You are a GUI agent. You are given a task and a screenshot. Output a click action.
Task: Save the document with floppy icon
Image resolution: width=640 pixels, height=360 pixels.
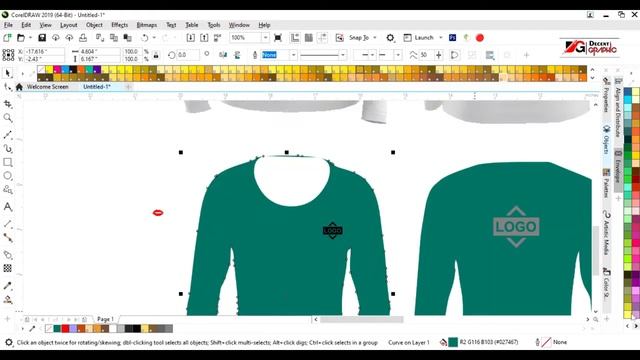(42, 38)
